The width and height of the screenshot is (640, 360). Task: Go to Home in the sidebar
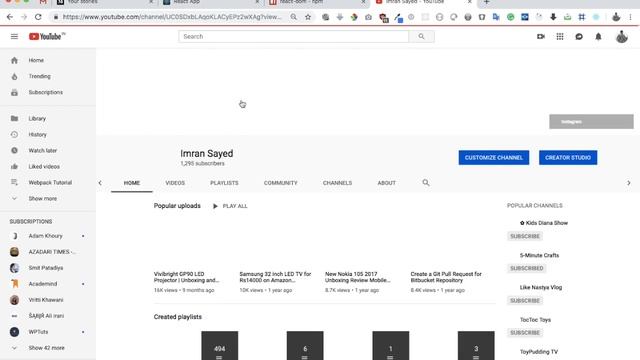pos(48,60)
